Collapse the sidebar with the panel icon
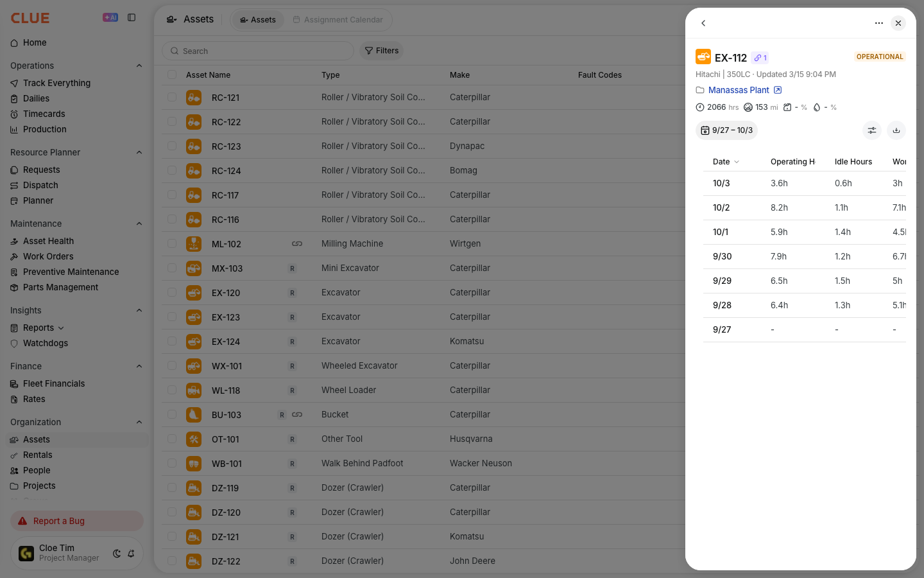 point(132,18)
